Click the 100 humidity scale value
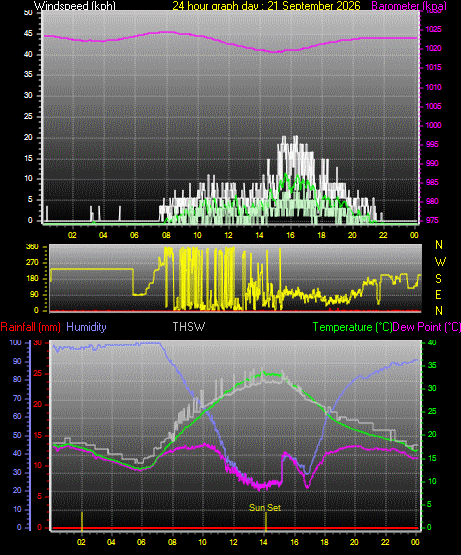 coord(15,343)
